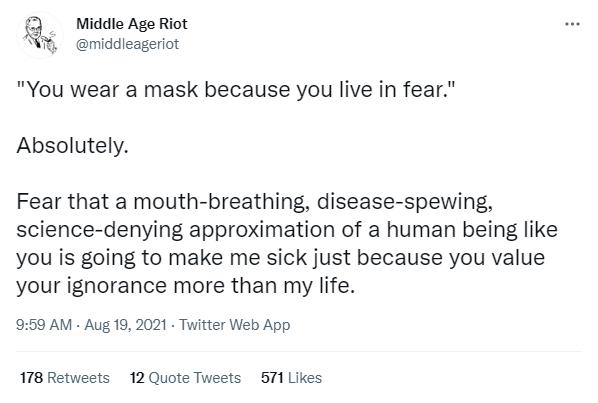The image size is (598, 403).
Task: Select the Aug 19, 2021 date
Action: pyautogui.click(x=125, y=325)
